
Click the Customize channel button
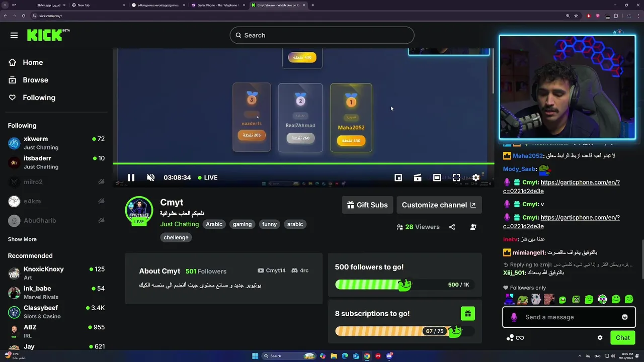(439, 205)
